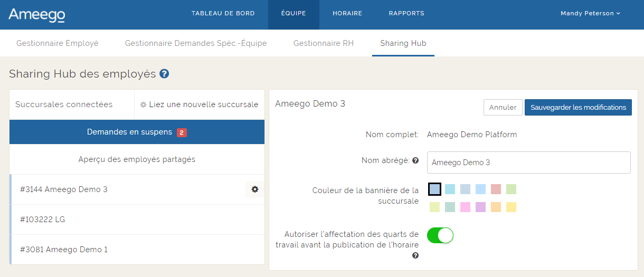Click the Ameego logo

pyautogui.click(x=37, y=15)
